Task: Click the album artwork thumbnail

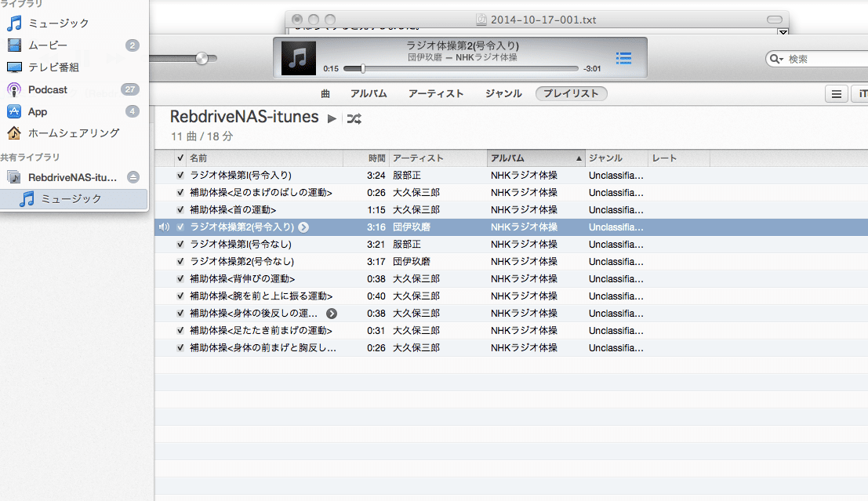Action: click(x=299, y=57)
